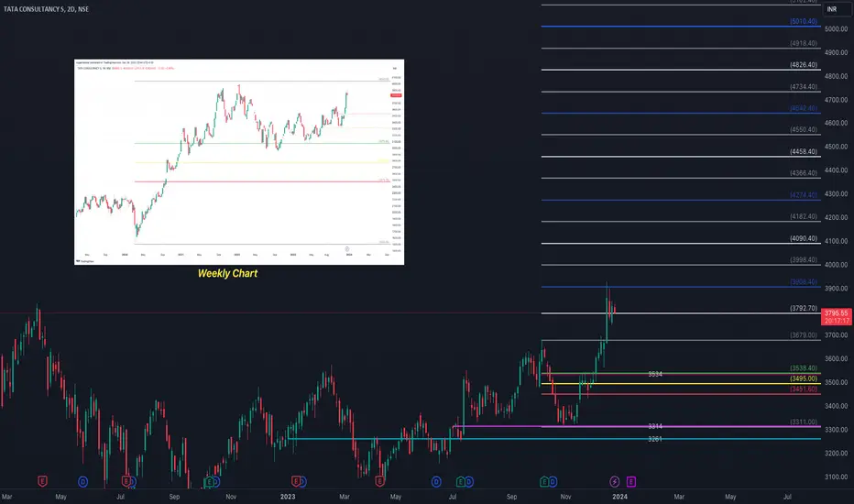Click the dividend marker beside the 2023 earnings marker
Viewport: 854px width, 504px height.
coord(302,482)
